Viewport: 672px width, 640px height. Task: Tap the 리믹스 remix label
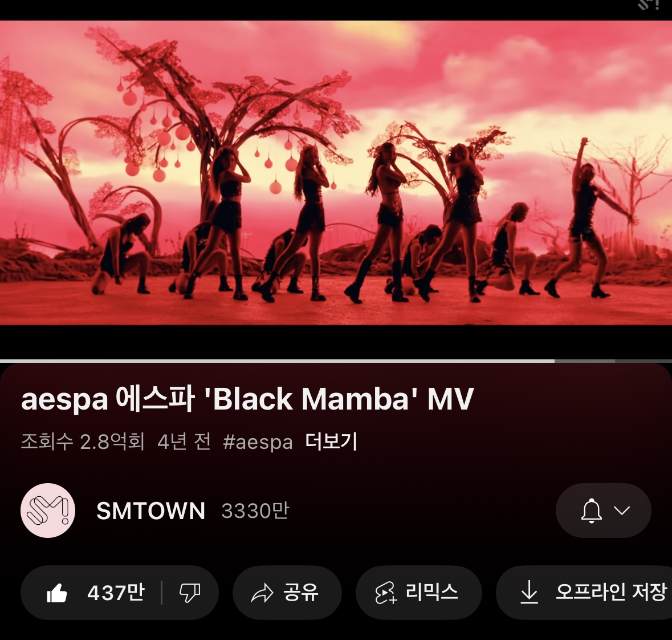(x=432, y=593)
